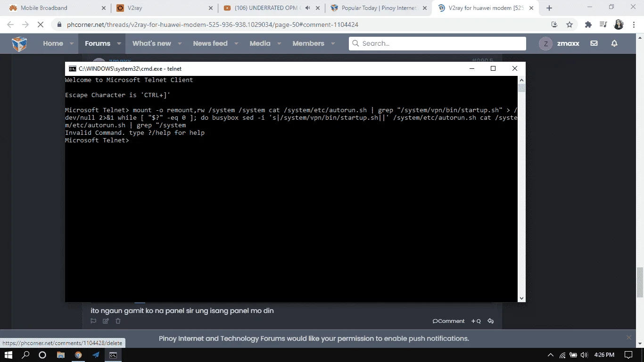Select the V2ray for huawei modem tab
The width and height of the screenshot is (644, 362).
click(x=486, y=8)
